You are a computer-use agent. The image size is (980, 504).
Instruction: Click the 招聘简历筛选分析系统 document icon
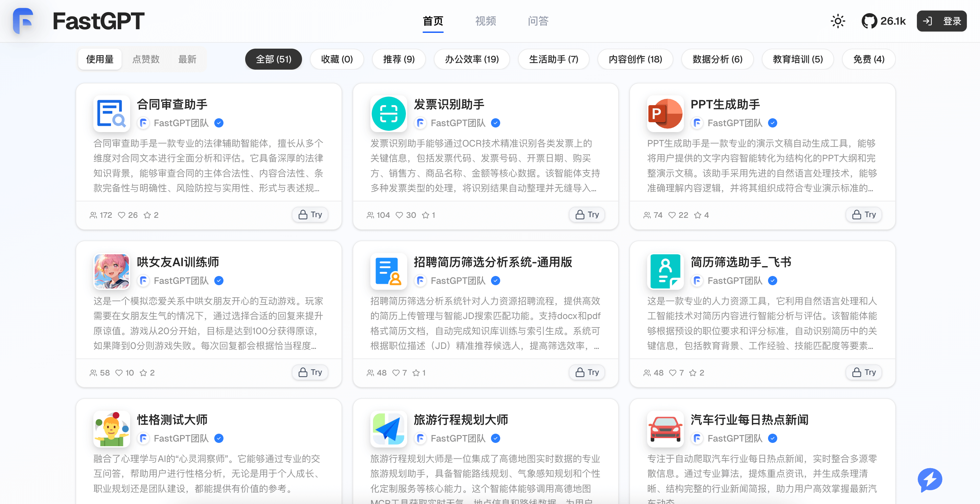point(388,271)
